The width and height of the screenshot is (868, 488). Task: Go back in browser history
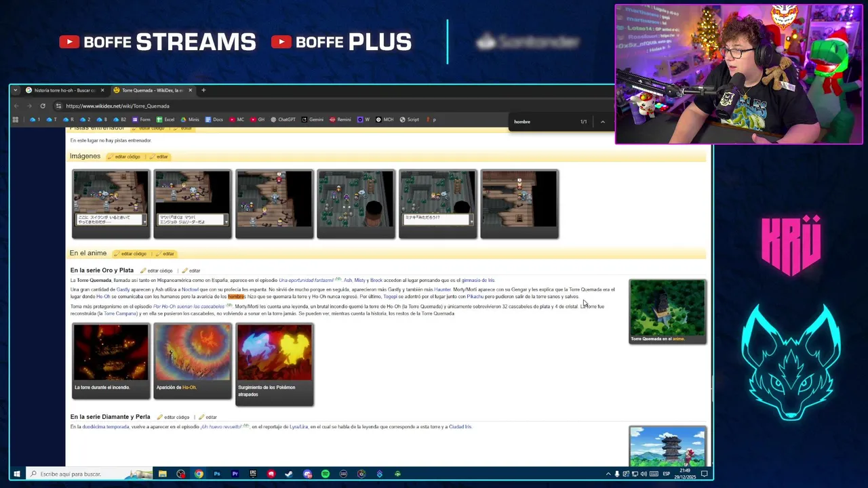click(x=17, y=106)
